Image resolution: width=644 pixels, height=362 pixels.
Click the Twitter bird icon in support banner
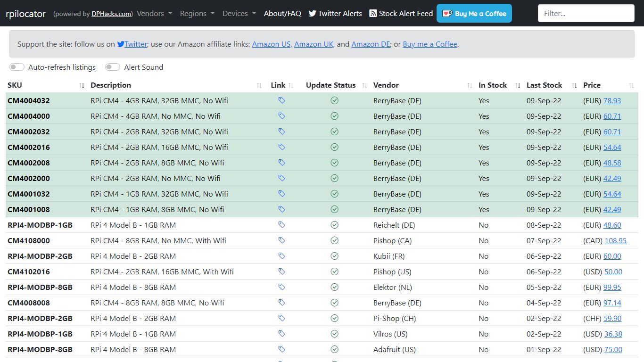(121, 44)
